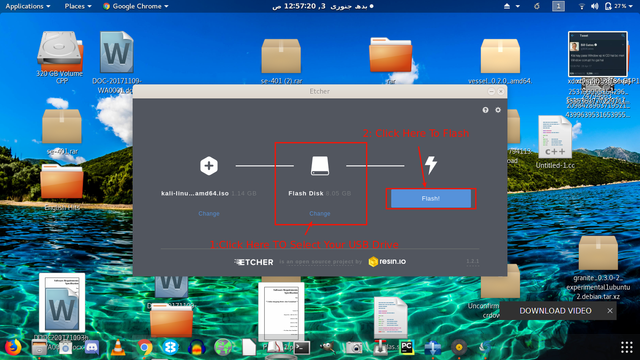The width and height of the screenshot is (640, 360).
Task: Open Etcher settings gear icon
Action: point(498,110)
